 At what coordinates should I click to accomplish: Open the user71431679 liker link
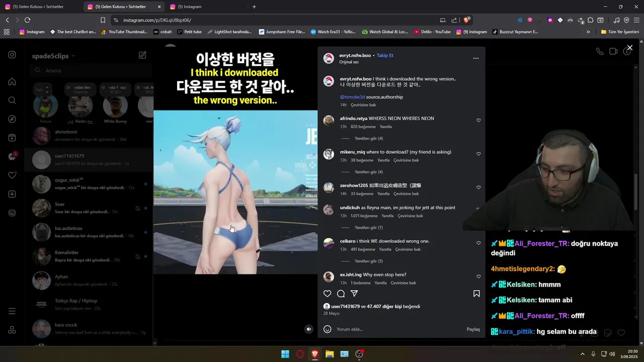coord(345,307)
